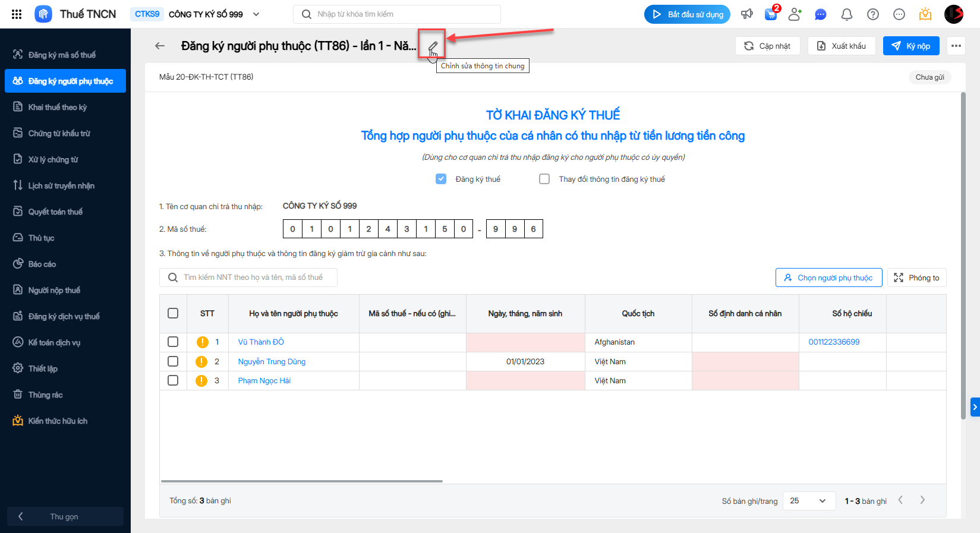Click the global keyword search field
Viewport: 980px width, 533px height.
[x=397, y=14]
